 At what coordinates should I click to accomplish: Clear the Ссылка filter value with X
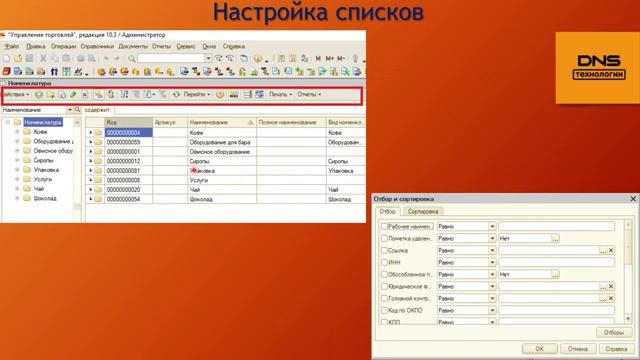click(611, 250)
